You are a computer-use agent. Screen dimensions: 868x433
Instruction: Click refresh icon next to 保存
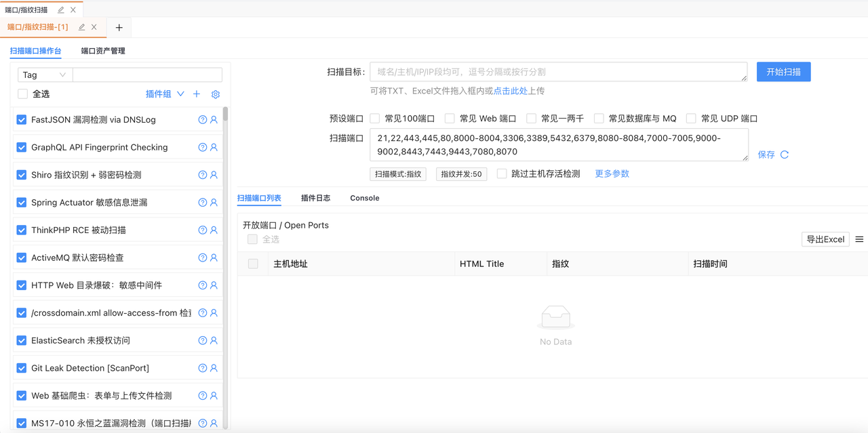point(785,154)
